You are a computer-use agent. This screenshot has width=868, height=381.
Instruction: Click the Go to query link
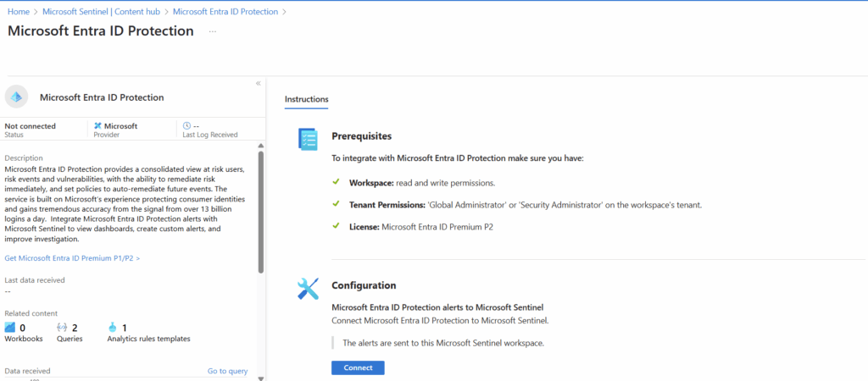coord(227,371)
